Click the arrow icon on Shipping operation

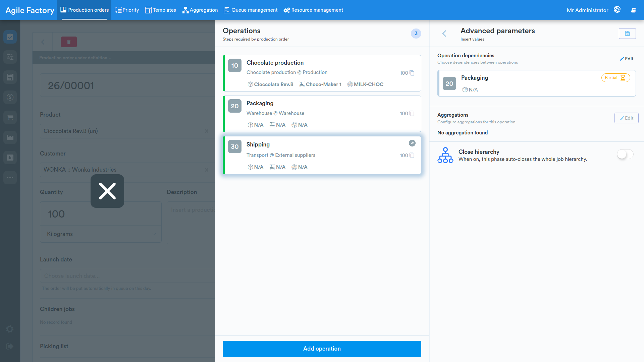[412, 143]
